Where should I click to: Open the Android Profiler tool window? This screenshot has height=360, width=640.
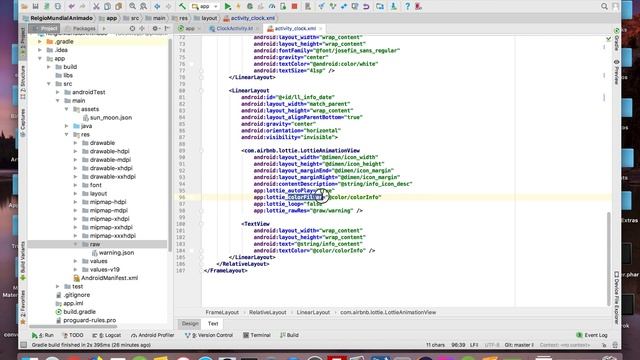pos(153,335)
